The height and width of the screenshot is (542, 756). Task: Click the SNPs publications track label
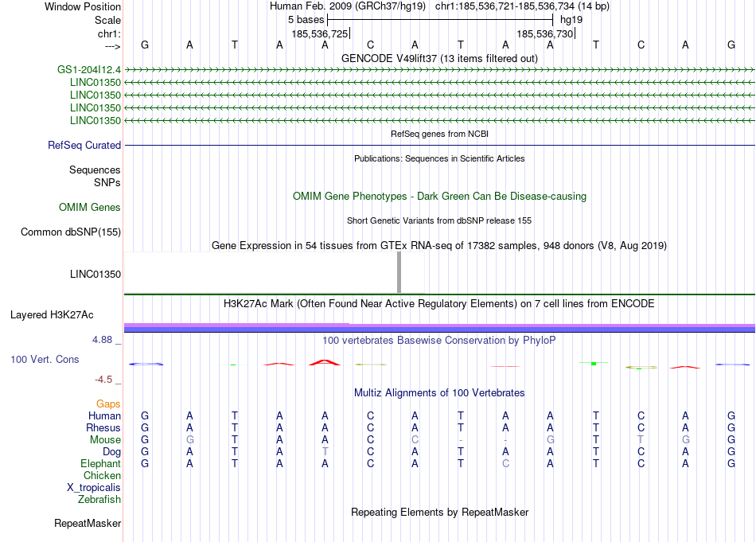pyautogui.click(x=107, y=183)
